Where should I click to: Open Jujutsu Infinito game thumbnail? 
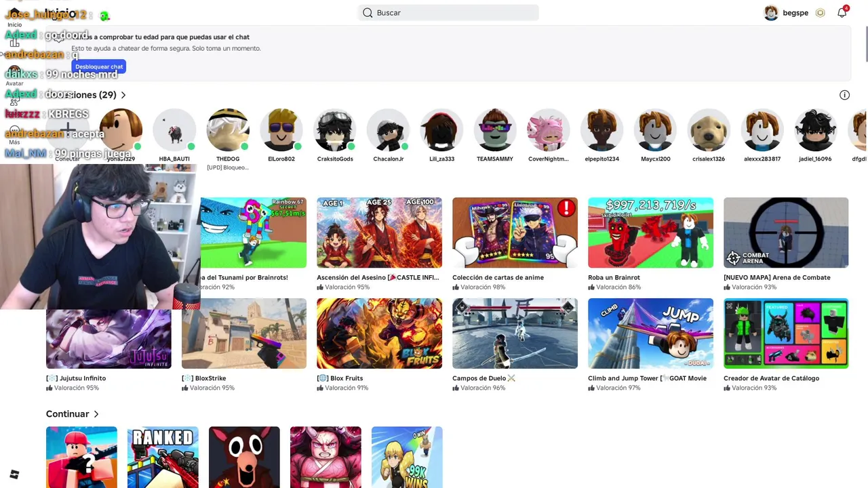click(x=108, y=339)
